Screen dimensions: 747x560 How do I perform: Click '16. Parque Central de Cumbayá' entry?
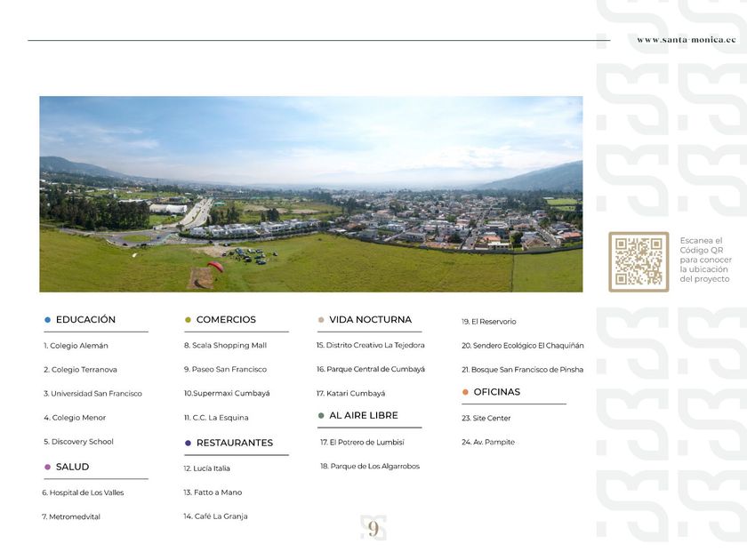(x=371, y=369)
